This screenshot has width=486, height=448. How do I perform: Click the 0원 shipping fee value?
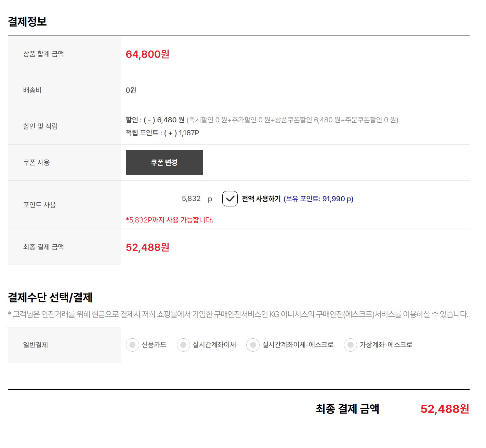[131, 90]
